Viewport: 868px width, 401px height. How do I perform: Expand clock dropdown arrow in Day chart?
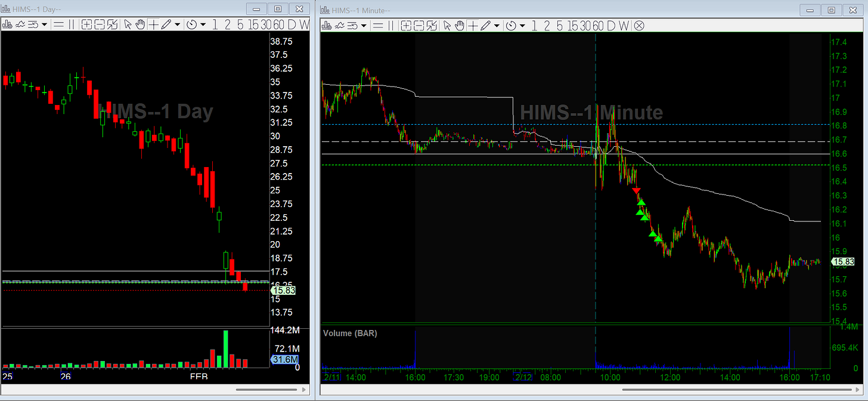click(x=203, y=24)
